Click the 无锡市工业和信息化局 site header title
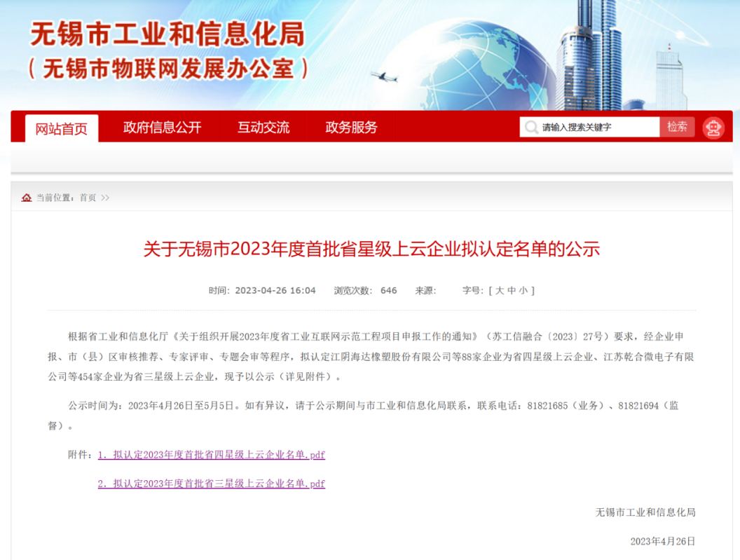Image resolution: width=740 pixels, height=560 pixels. tap(167, 34)
